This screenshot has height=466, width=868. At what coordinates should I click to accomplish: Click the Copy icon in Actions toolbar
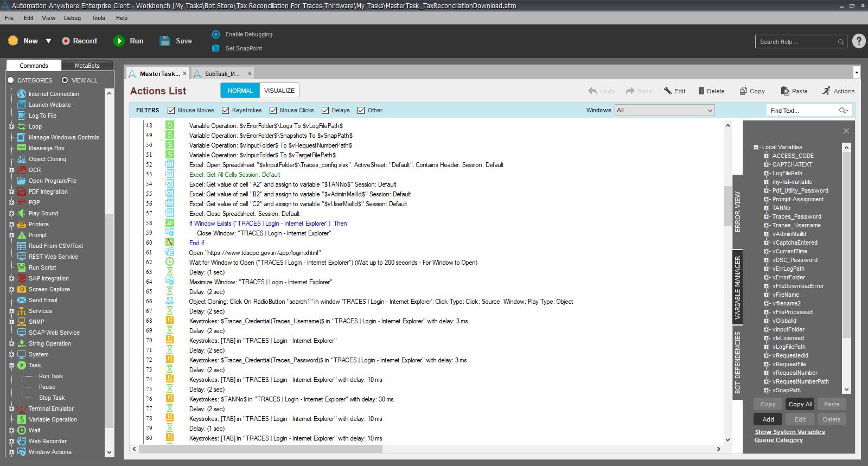pyautogui.click(x=743, y=91)
